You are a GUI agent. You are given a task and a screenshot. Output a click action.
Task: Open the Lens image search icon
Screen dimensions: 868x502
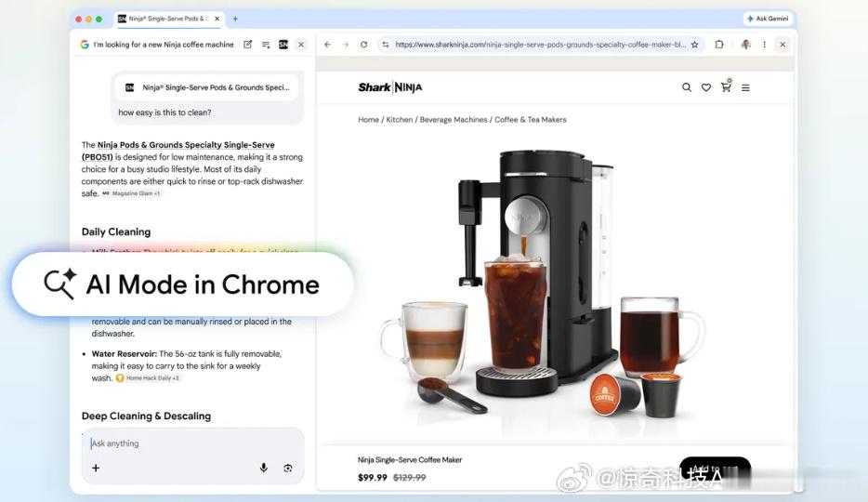[288, 469]
